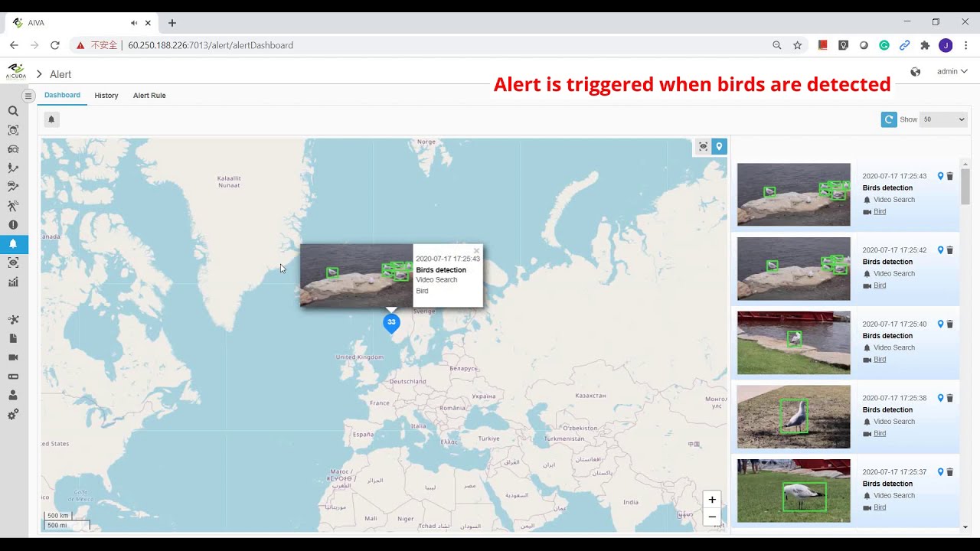Open storage device sidebar icon
Image resolution: width=980 pixels, height=551 pixels.
13,377
